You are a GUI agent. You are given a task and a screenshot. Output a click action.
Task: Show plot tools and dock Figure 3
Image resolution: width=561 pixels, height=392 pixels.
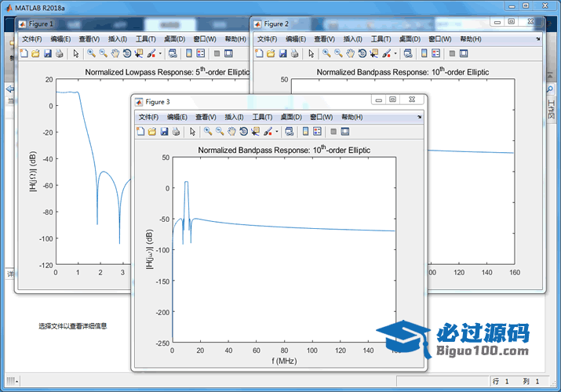click(345, 132)
